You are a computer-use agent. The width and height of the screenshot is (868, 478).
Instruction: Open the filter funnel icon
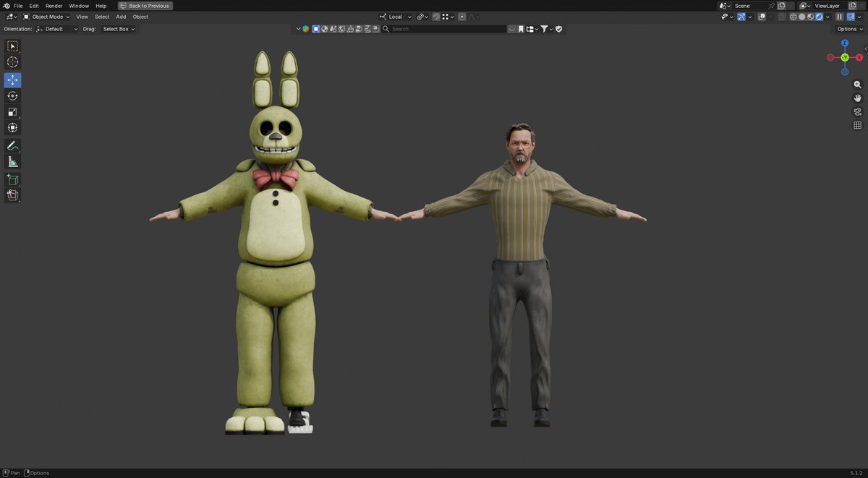point(544,29)
